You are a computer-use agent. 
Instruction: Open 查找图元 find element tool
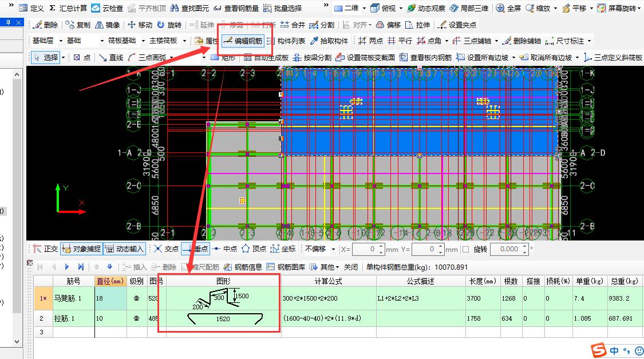click(189, 8)
